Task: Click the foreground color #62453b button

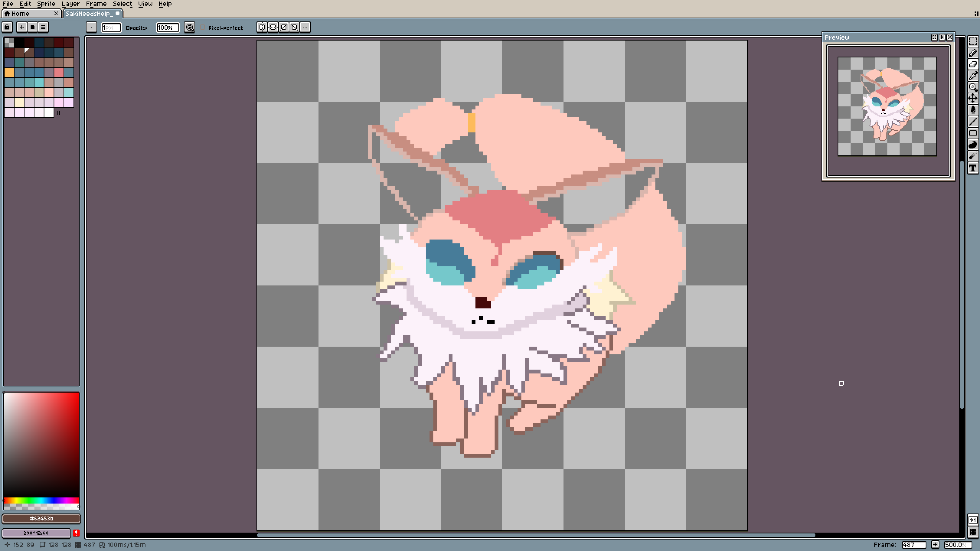Action: [x=41, y=518]
